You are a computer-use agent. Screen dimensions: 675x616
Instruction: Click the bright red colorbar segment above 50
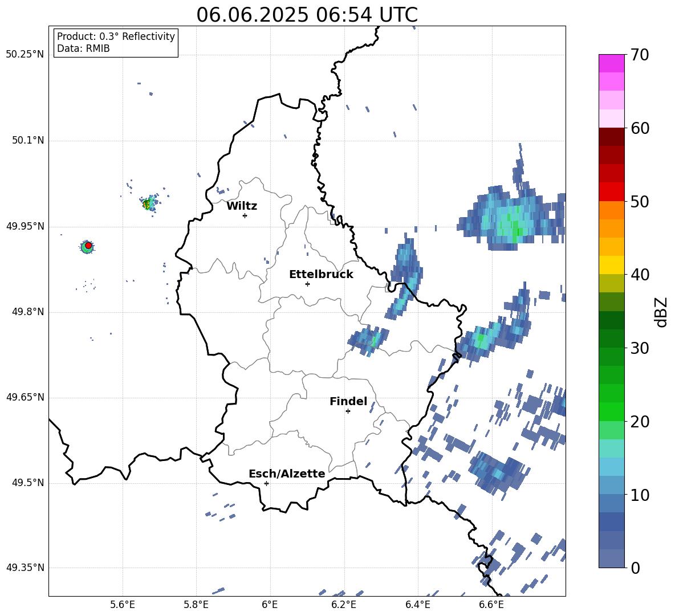coord(611,192)
